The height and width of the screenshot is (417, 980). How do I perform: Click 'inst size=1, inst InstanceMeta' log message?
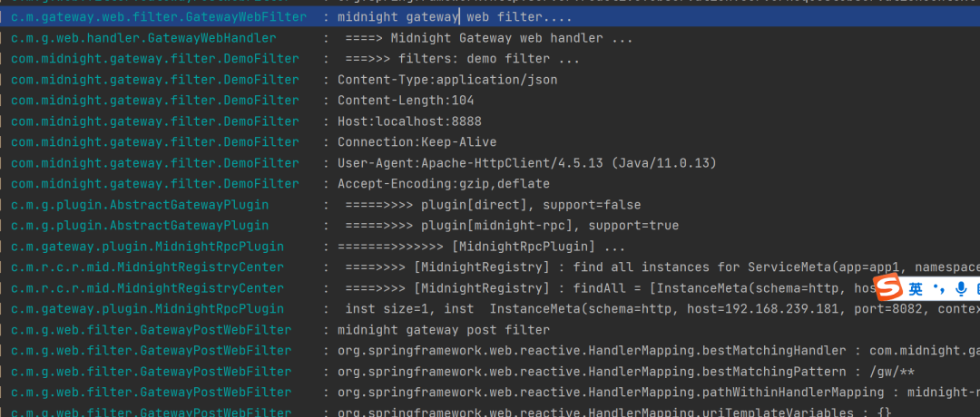[662, 309]
